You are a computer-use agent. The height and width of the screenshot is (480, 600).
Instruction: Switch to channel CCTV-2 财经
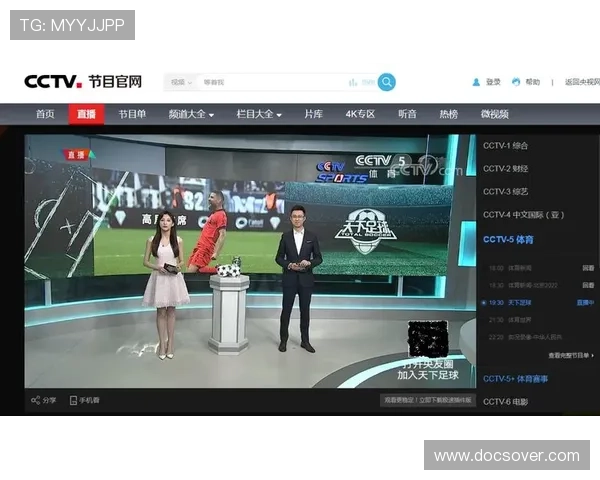(x=505, y=169)
